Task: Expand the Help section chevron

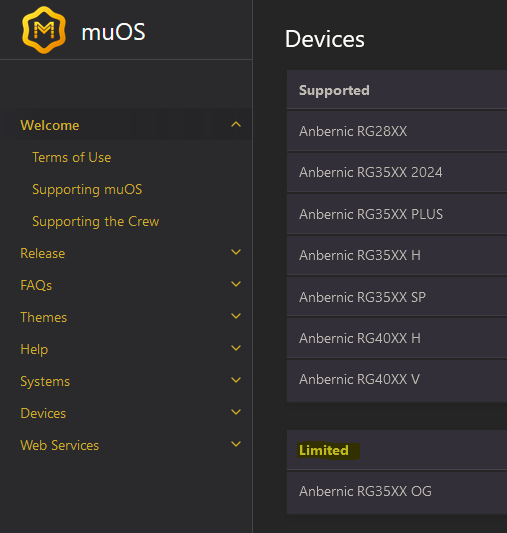Action: point(236,348)
